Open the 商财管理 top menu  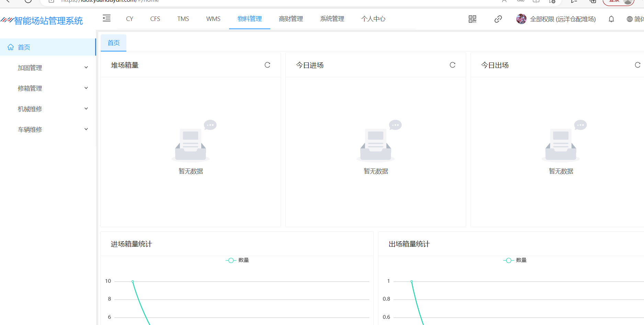click(291, 19)
